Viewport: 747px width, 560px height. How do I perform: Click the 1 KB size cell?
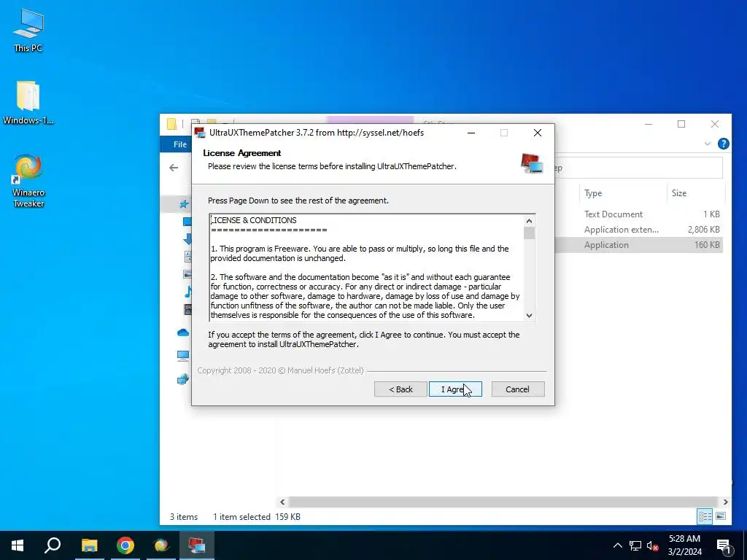(x=711, y=214)
